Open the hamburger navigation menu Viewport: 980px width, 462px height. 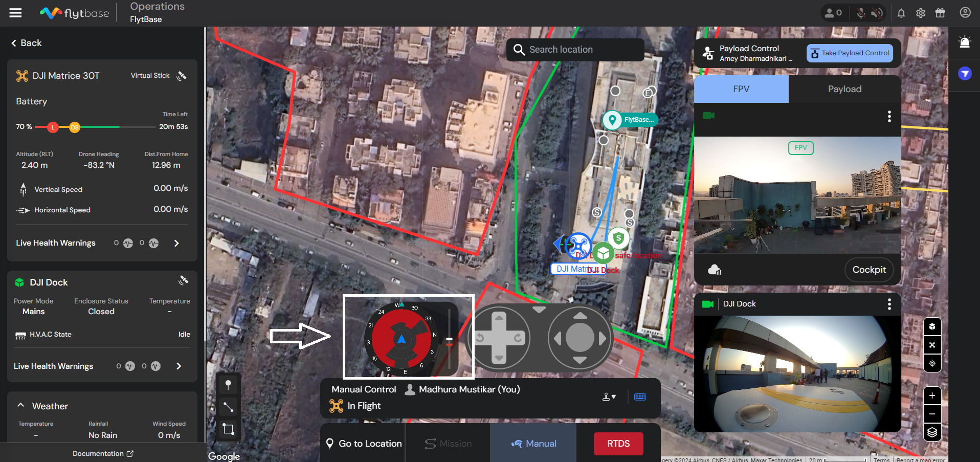(16, 13)
